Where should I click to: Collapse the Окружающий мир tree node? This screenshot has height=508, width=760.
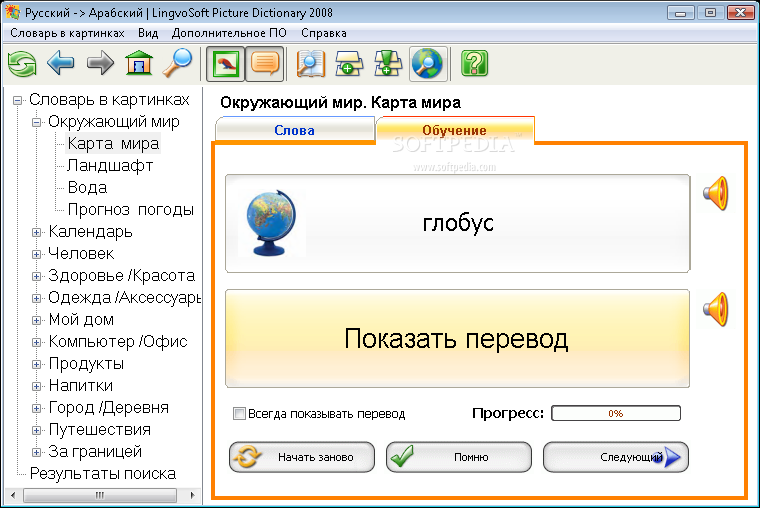click(x=37, y=122)
